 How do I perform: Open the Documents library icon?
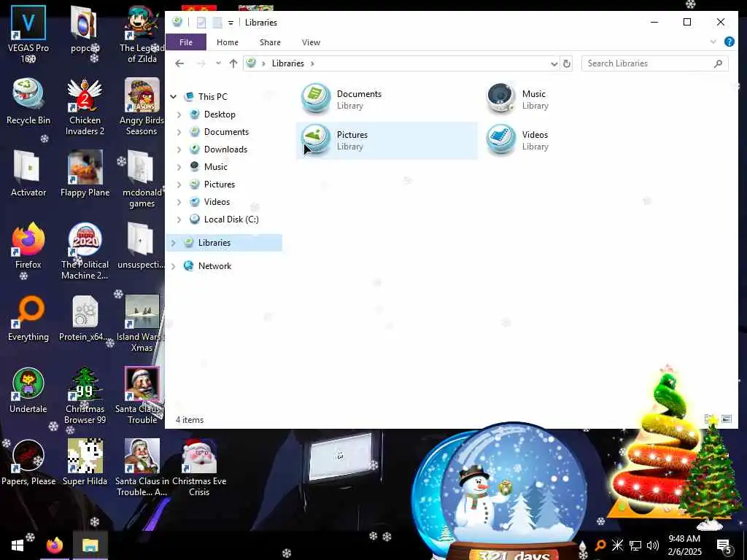tap(316, 98)
